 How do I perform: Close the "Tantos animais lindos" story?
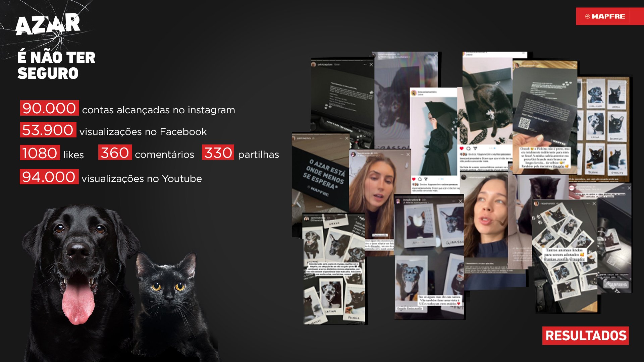pyautogui.click(x=594, y=203)
